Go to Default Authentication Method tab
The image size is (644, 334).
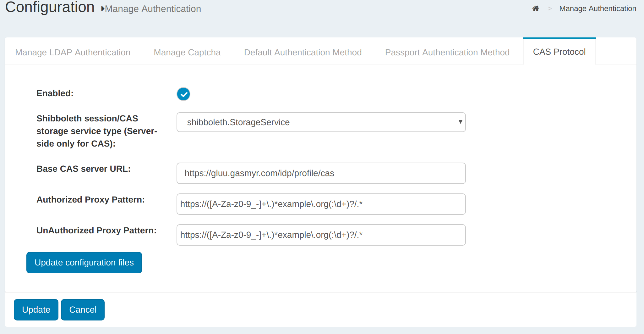tap(303, 52)
